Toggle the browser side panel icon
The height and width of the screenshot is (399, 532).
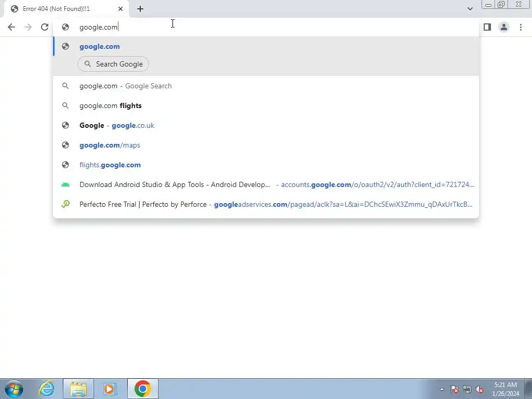(x=487, y=27)
